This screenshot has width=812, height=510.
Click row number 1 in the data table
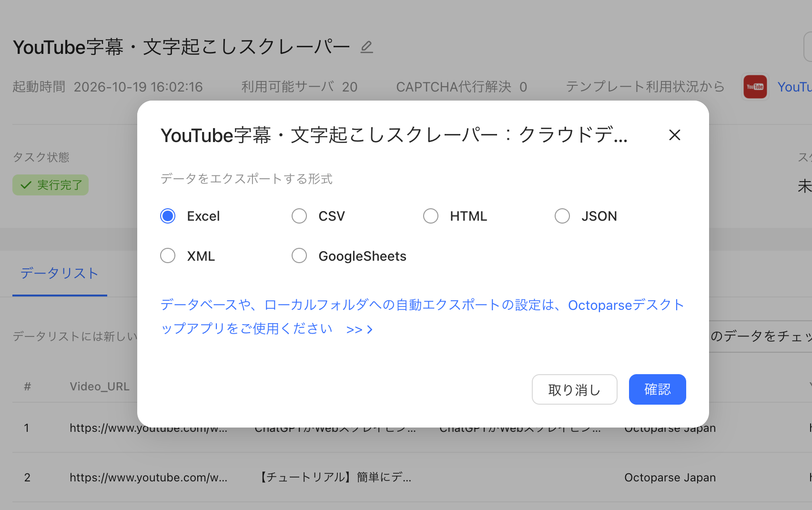27,428
